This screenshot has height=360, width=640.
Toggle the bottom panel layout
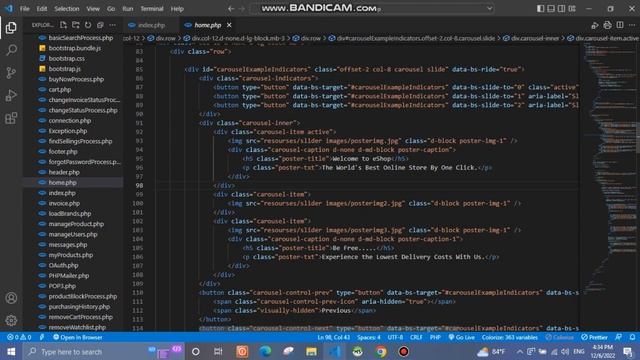coord(551,9)
